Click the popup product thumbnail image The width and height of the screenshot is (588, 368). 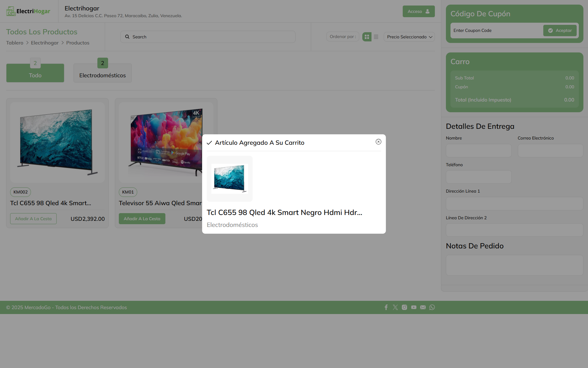[230, 179]
